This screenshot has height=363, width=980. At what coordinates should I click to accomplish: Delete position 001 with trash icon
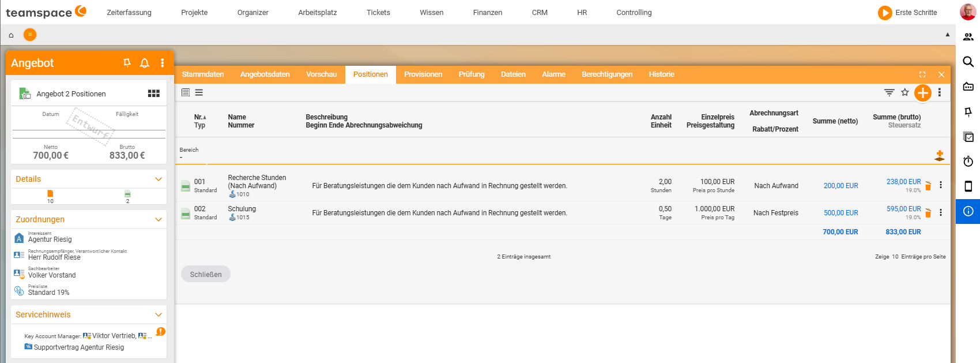[928, 186]
